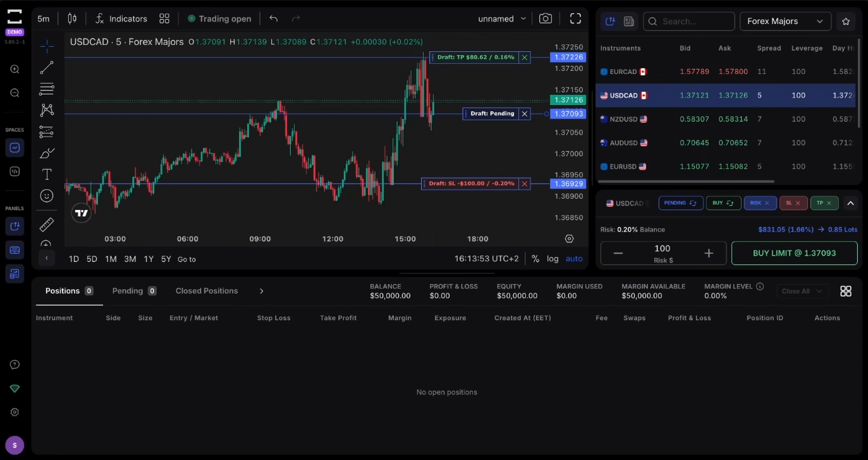Click the undo arrow in chart toolbar
868x460 pixels.
(273, 19)
